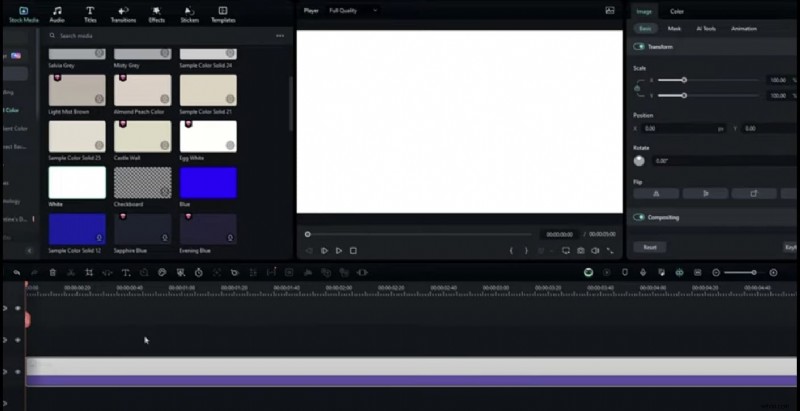Toggle the Compositing switch
The height and width of the screenshot is (411, 800).
pyautogui.click(x=639, y=217)
